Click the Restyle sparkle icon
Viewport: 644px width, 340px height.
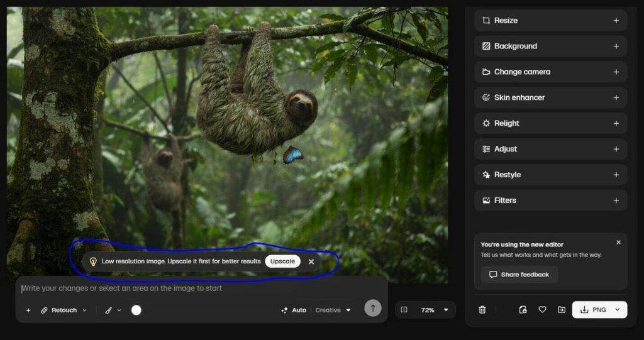pos(486,175)
